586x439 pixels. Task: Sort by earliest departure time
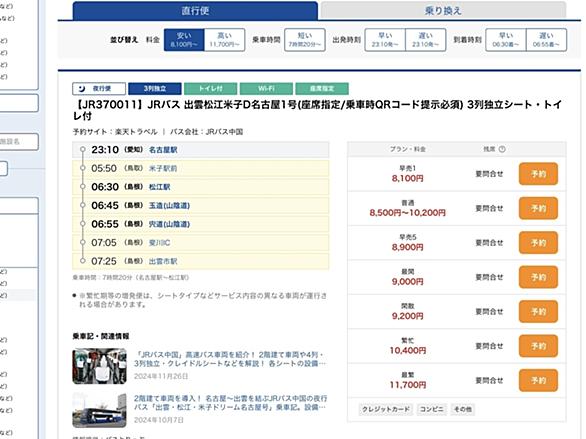pyautogui.click(x=385, y=40)
